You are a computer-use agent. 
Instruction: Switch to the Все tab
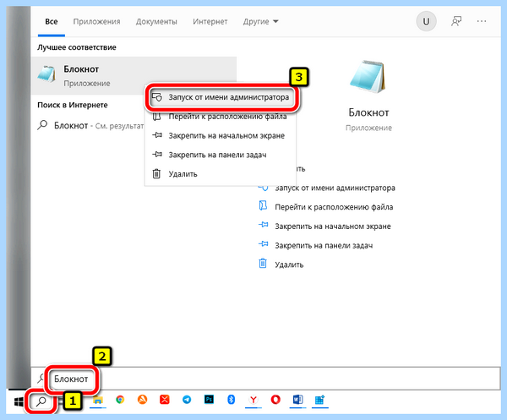[52, 21]
